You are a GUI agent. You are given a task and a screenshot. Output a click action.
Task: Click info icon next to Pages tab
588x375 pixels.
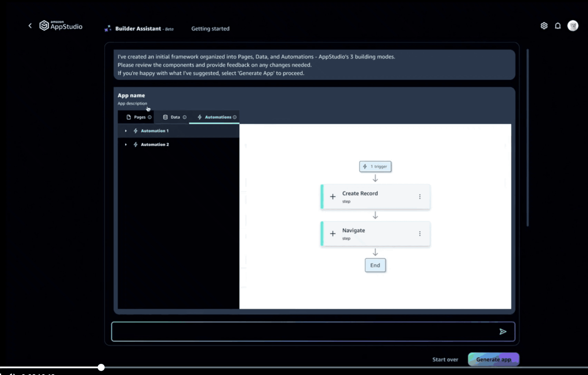point(150,117)
